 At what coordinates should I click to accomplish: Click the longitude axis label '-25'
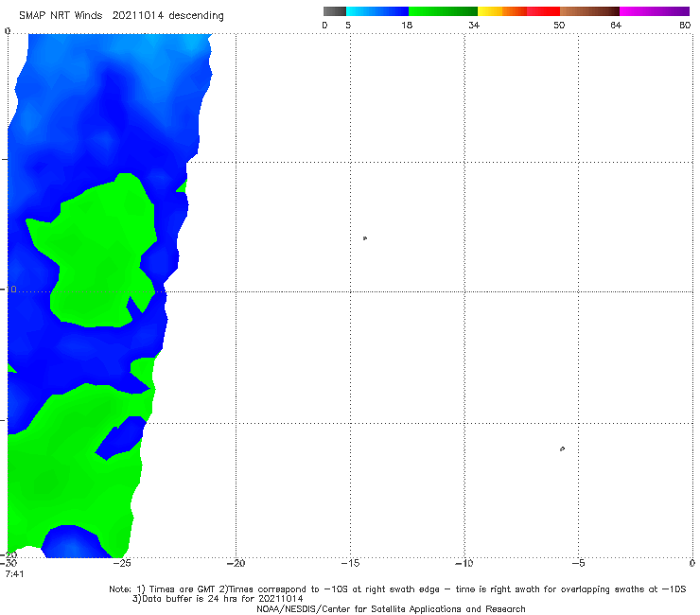pyautogui.click(x=122, y=564)
